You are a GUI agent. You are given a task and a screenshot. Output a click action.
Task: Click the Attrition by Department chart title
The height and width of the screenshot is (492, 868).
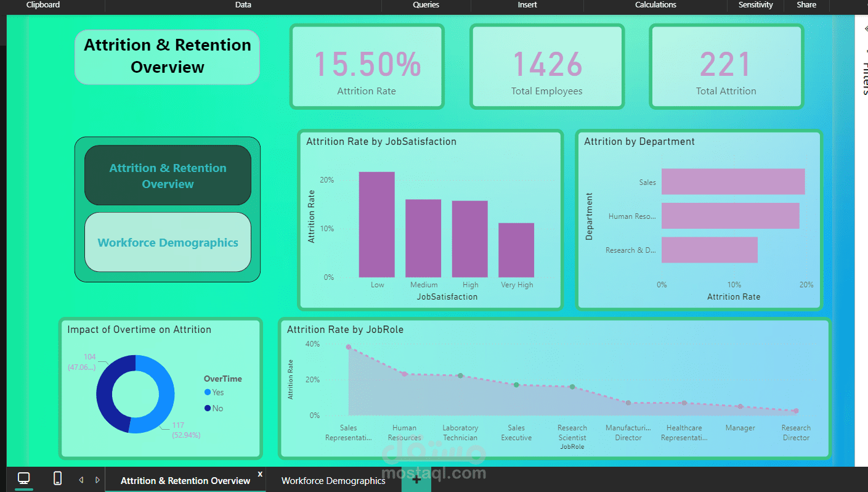tap(639, 141)
